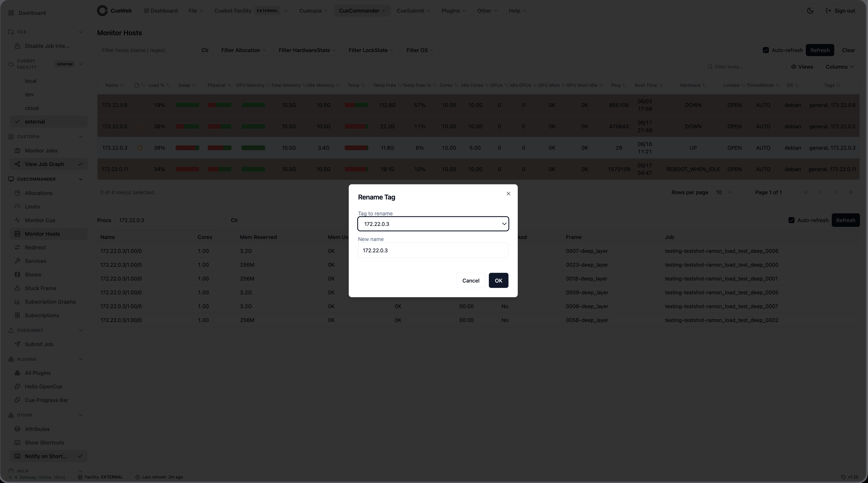Click the Sign out button
Image resolution: width=868 pixels, height=483 pixels.
(x=840, y=11)
